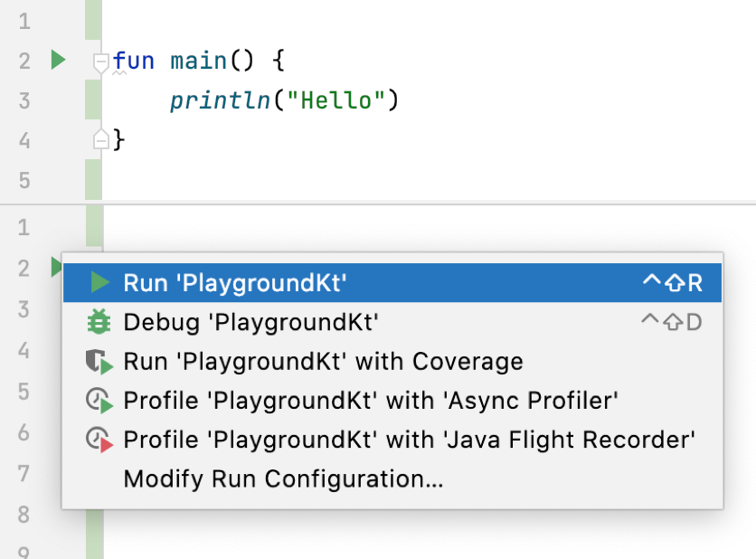This screenshot has height=559, width=756.
Task: Click the main function name
Action: [x=198, y=61]
